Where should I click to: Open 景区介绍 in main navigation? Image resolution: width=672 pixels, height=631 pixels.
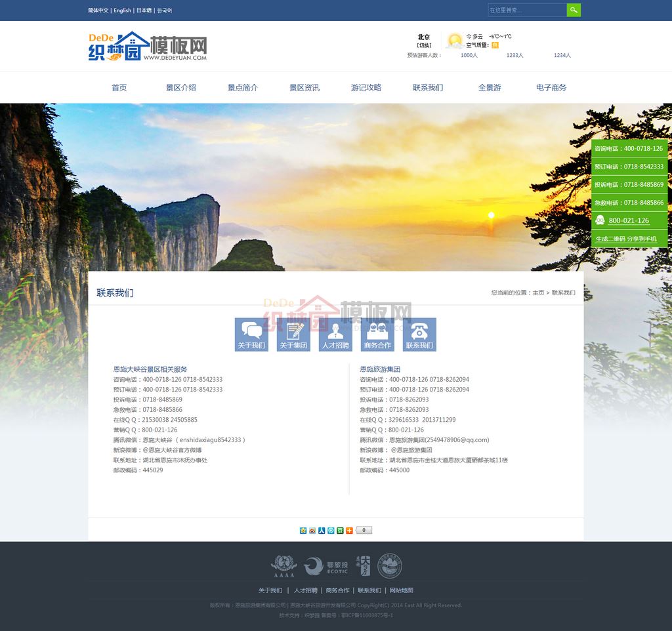[181, 88]
